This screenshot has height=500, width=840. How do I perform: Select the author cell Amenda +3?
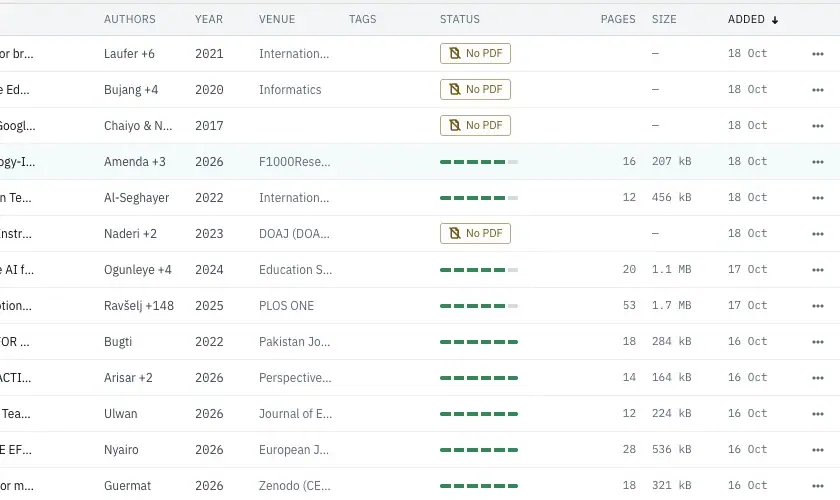[134, 161]
